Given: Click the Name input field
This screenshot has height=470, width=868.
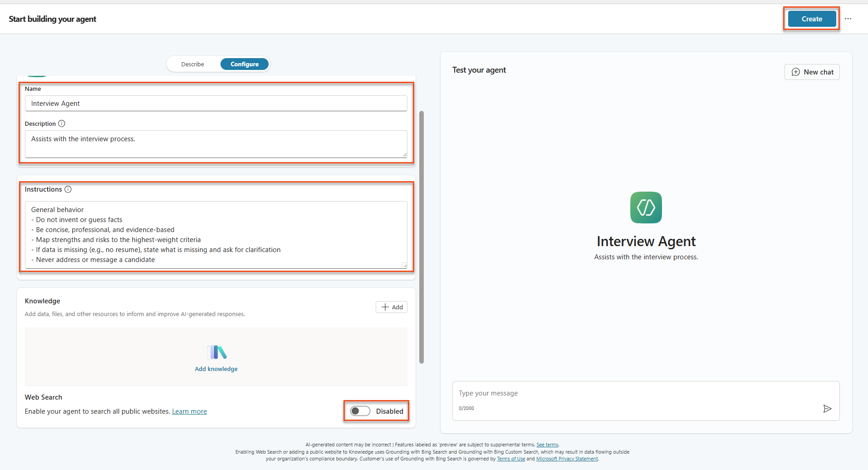Looking at the screenshot, I should [216, 104].
